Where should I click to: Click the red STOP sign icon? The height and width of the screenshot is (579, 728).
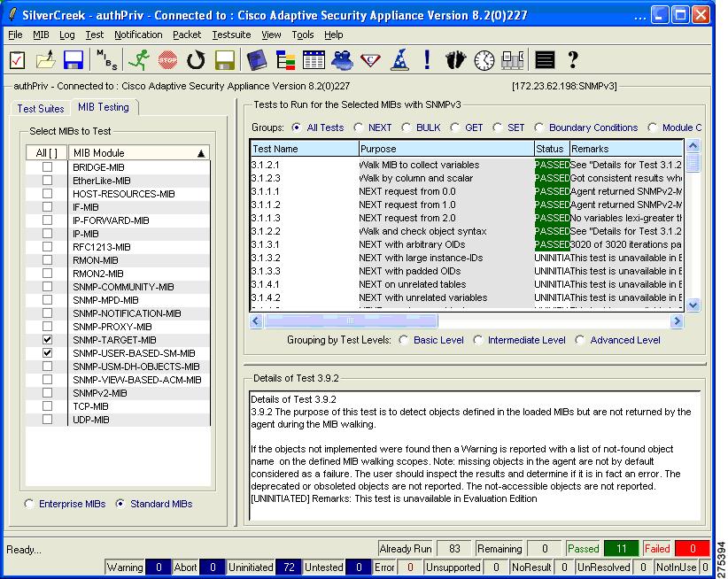pos(167,60)
